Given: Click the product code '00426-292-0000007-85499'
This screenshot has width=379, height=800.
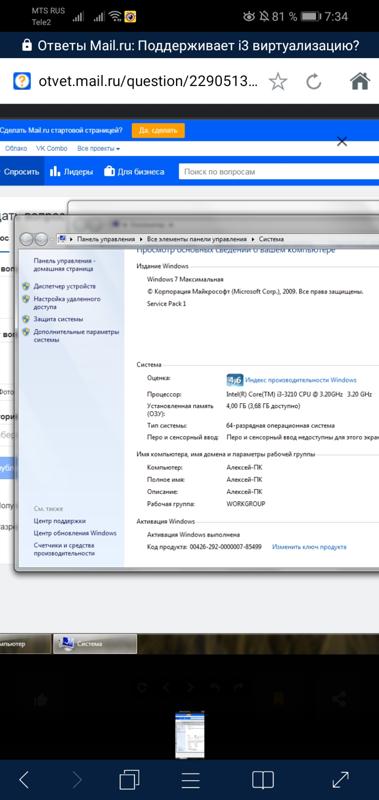Looking at the screenshot, I should pyautogui.click(x=225, y=547).
